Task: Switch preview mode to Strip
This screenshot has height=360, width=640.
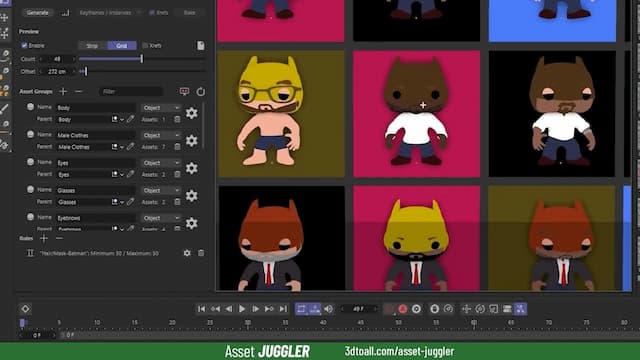Action: [x=92, y=46]
